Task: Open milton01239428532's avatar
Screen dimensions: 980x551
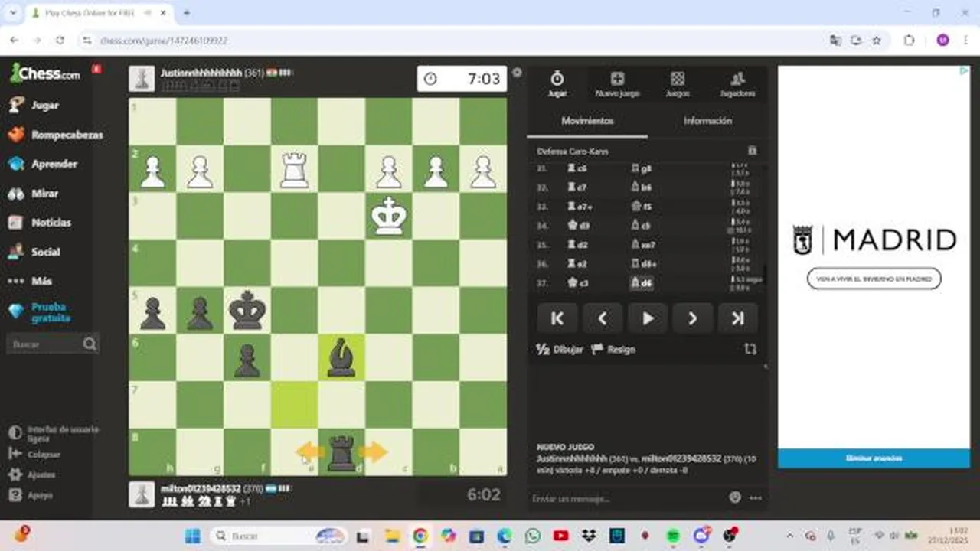Action: (x=141, y=494)
